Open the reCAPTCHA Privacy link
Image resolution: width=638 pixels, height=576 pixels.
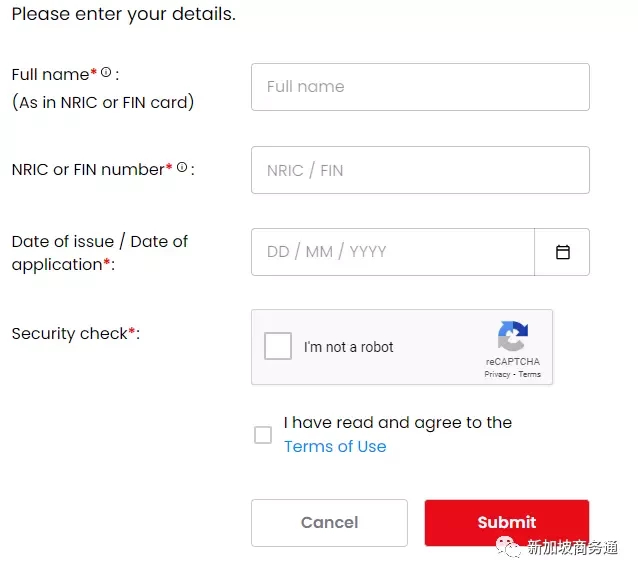click(497, 374)
